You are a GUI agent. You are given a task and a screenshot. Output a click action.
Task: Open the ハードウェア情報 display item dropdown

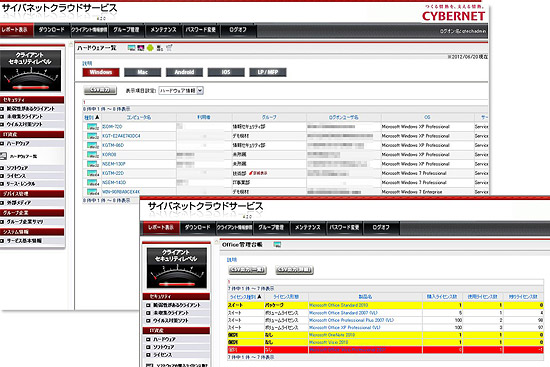click(x=181, y=91)
